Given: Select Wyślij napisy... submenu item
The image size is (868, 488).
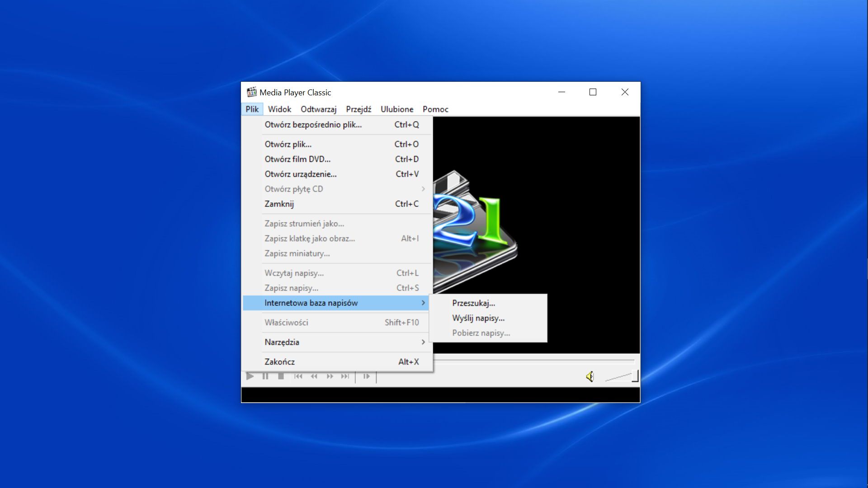Looking at the screenshot, I should tap(488, 318).
